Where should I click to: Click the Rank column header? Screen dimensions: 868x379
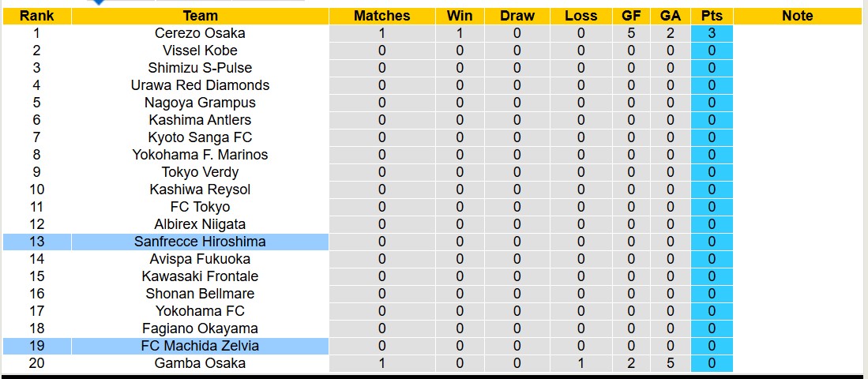click(36, 16)
